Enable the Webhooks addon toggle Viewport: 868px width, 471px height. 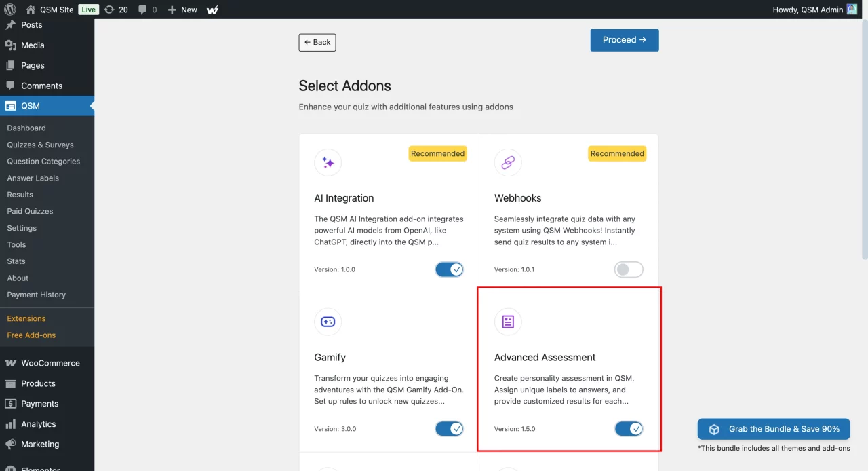point(629,269)
